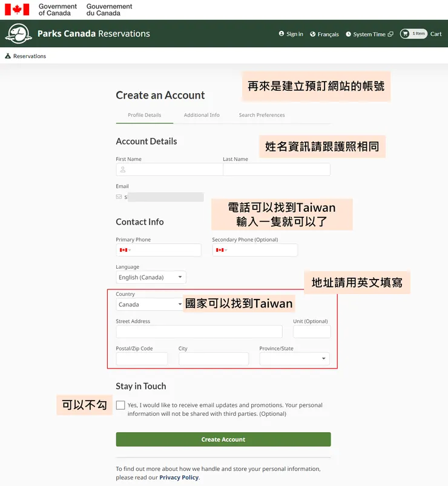Screen dimensions: 448x486
Task: Expand the Country dropdown showing Canada
Action: tap(150, 304)
